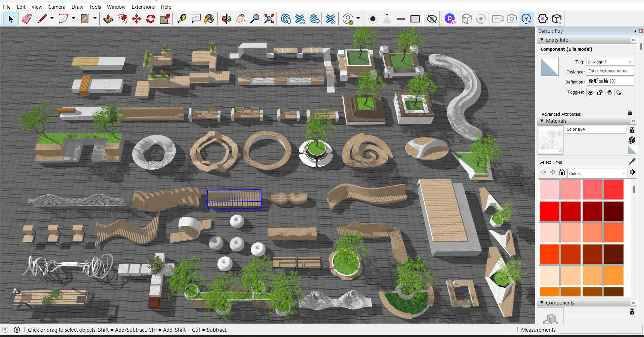Toggle the lock icon in Entity Info
The height and width of the screenshot is (337, 644).
600,93
